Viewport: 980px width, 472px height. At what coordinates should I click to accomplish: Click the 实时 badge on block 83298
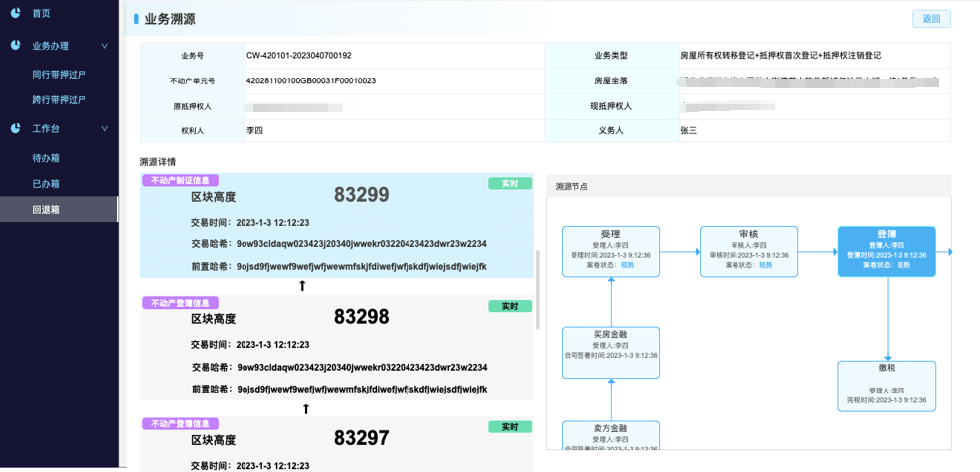tap(509, 306)
